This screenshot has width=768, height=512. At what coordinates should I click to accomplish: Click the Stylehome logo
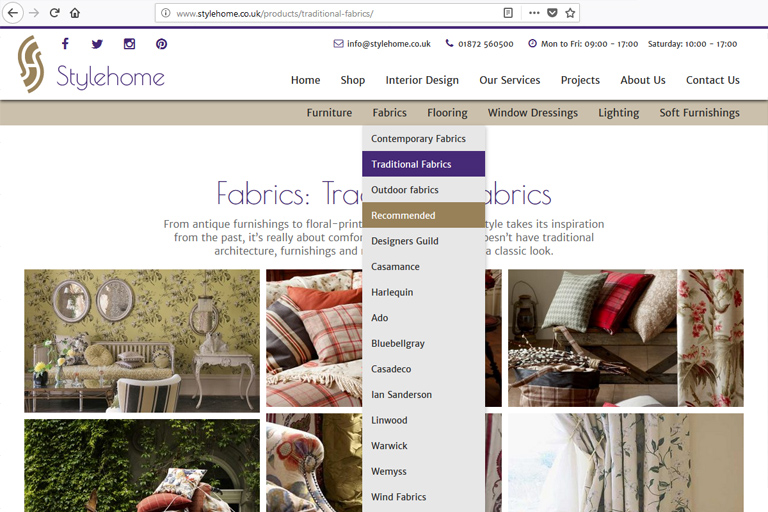(92, 64)
